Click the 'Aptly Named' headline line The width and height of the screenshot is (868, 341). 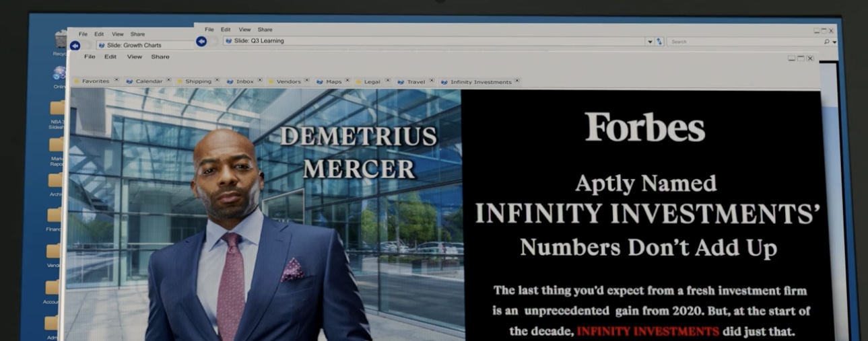[x=646, y=184]
